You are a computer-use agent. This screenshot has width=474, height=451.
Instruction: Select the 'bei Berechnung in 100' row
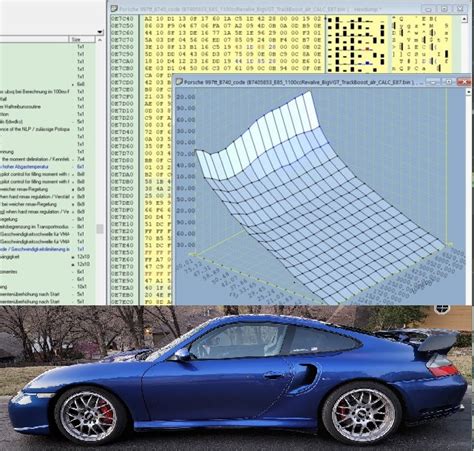click(x=43, y=92)
